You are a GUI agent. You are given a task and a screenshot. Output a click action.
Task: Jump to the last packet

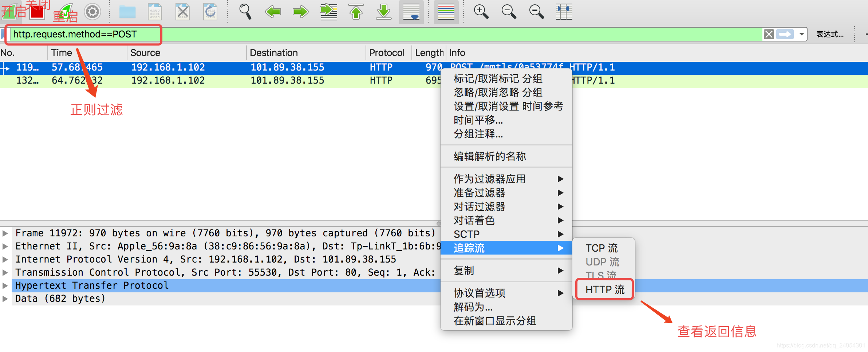click(x=383, y=12)
